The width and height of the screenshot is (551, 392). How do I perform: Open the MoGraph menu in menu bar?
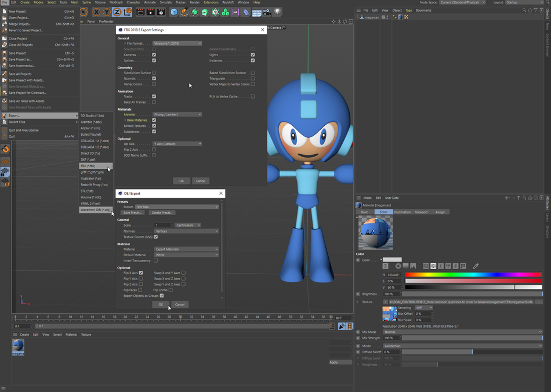(x=116, y=2)
